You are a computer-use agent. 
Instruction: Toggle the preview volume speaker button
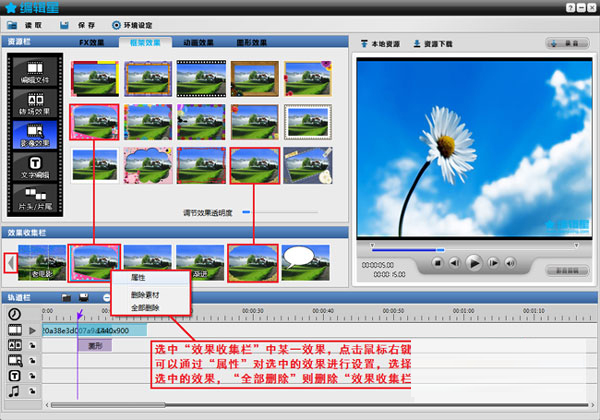click(x=510, y=263)
